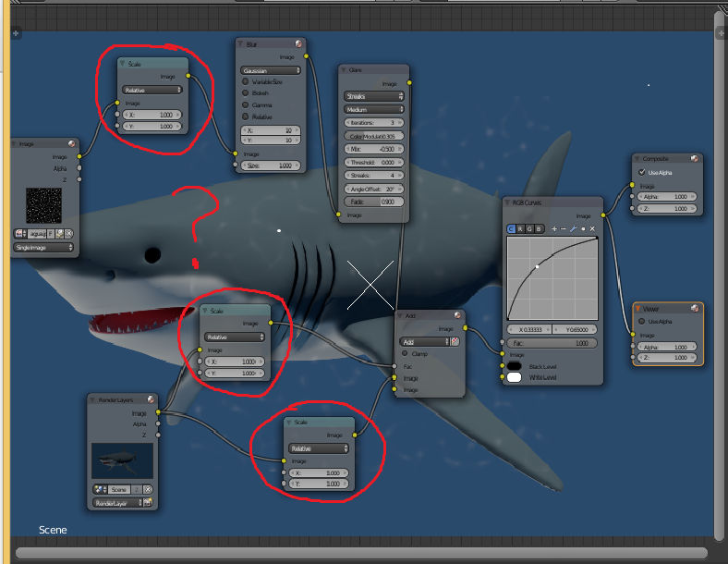
Task: Adjust the Glare Color Modulation slider
Action: pyautogui.click(x=374, y=136)
